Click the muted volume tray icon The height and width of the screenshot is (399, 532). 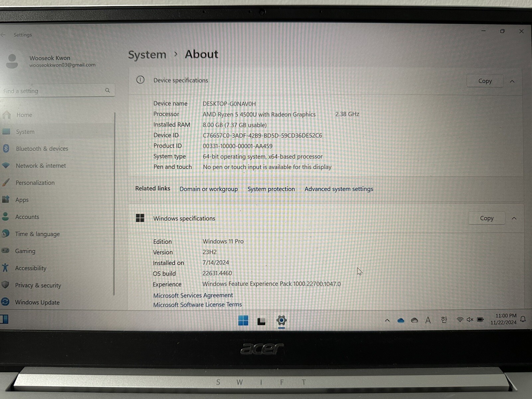pyautogui.click(x=470, y=320)
